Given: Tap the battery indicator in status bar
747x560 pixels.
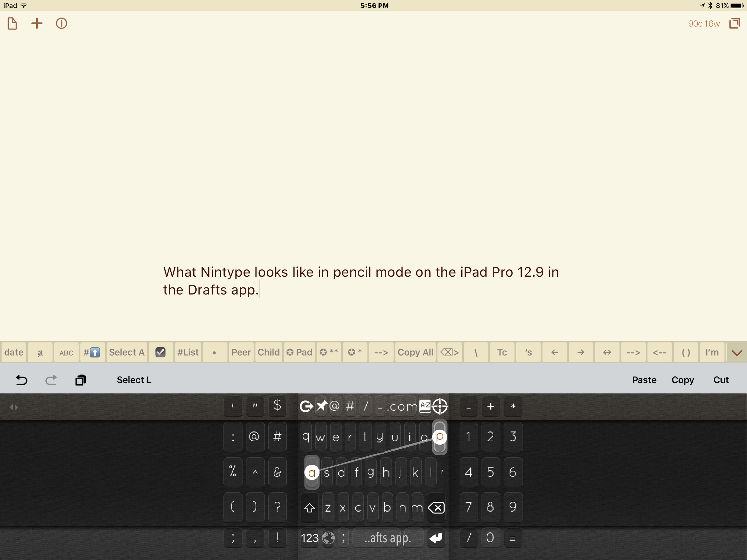Looking at the screenshot, I should (737, 5).
